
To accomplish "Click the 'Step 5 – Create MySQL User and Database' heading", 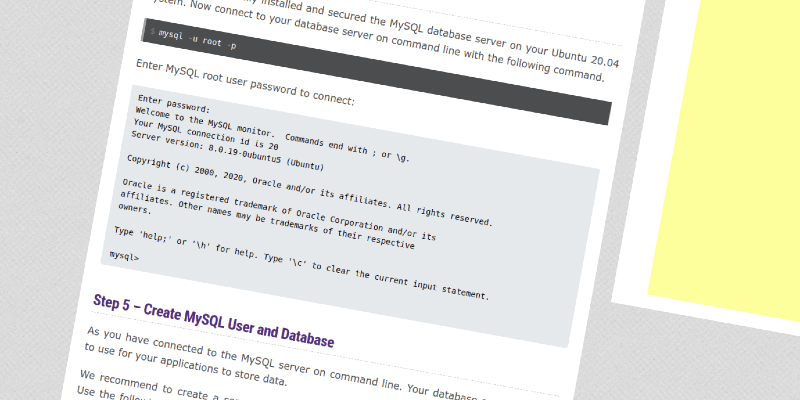I will (213, 320).
